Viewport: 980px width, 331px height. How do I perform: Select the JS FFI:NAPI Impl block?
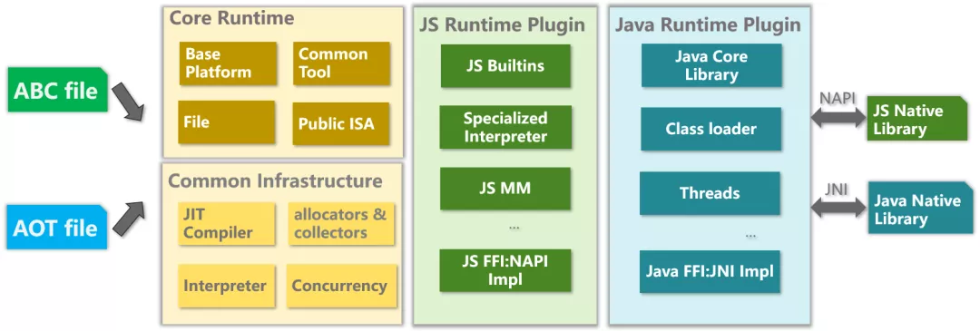(x=505, y=270)
